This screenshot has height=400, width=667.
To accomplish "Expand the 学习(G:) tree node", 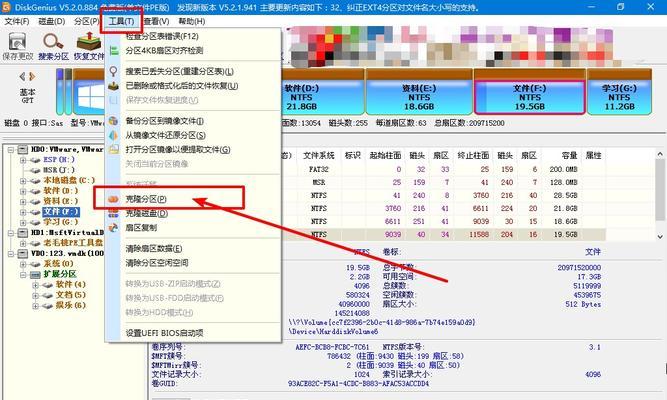I will 23,222.
